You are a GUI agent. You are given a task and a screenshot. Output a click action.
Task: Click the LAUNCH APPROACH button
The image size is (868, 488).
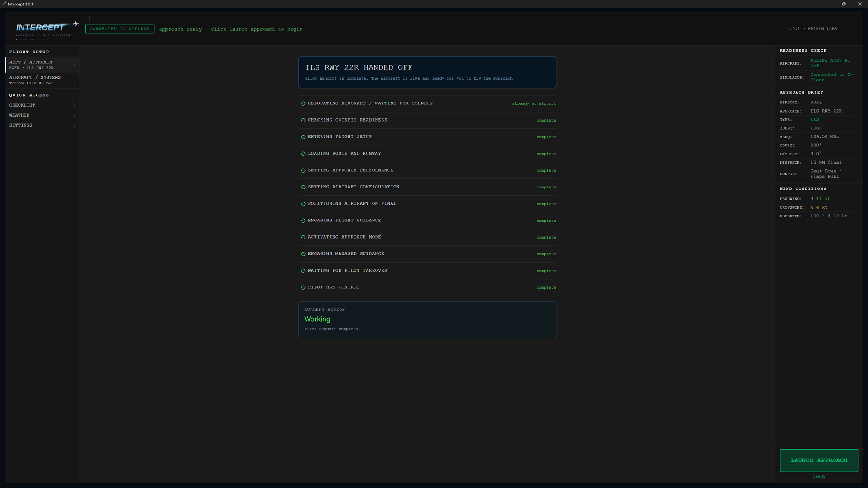(819, 460)
